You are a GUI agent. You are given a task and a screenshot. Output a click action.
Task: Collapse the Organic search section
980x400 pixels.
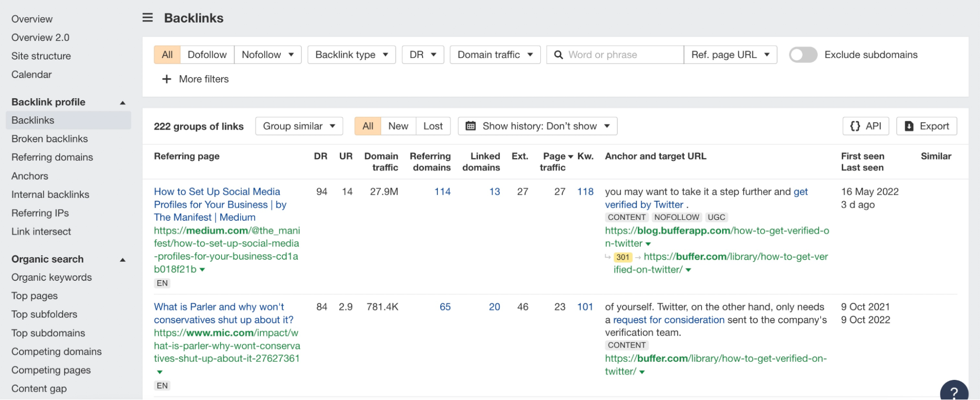pyautogui.click(x=123, y=260)
